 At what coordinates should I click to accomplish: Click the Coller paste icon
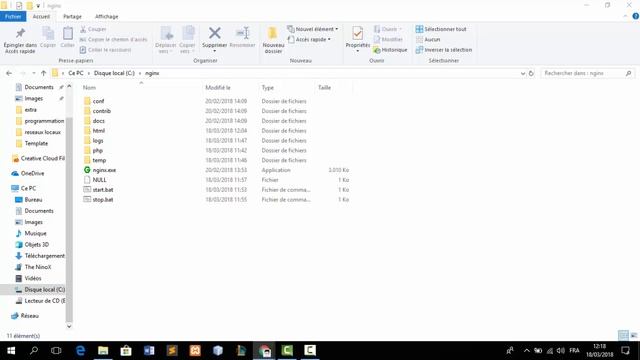[x=67, y=38]
